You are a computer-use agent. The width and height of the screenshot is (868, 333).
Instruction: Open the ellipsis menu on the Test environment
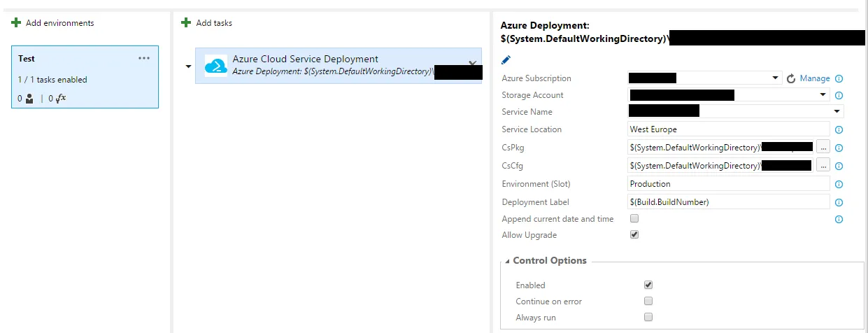click(x=144, y=58)
